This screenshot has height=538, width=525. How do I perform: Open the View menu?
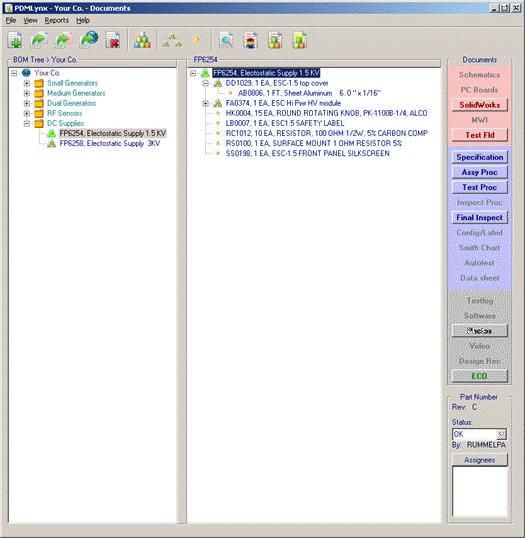(30, 21)
